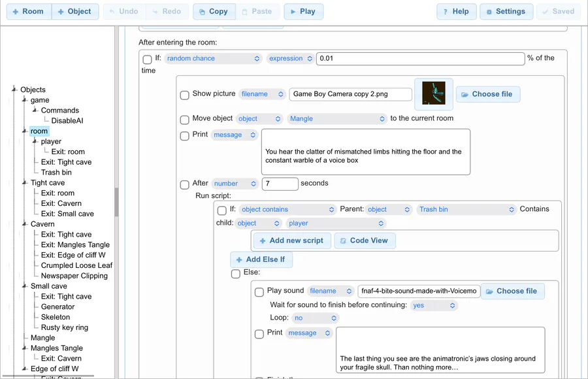Select Generator in the tree
588x379 pixels.
point(57,306)
